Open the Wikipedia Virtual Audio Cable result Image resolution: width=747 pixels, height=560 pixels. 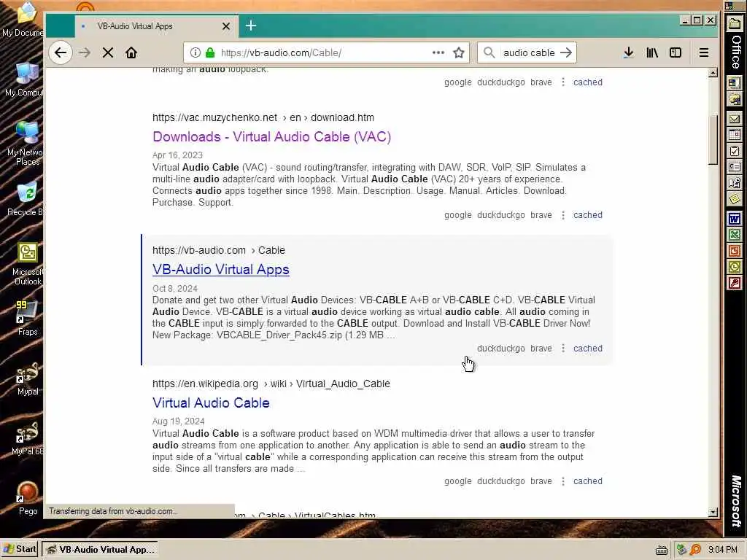(x=211, y=402)
